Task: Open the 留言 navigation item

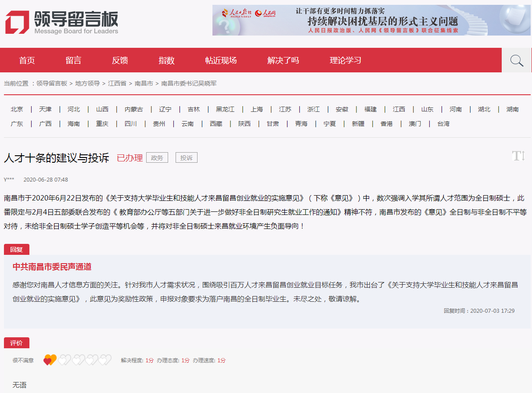Action: (x=73, y=61)
